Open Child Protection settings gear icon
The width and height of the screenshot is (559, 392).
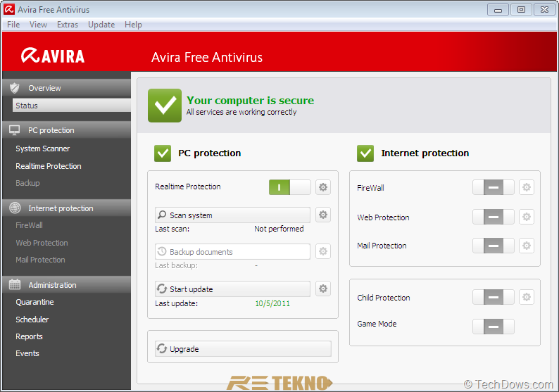pos(527,297)
